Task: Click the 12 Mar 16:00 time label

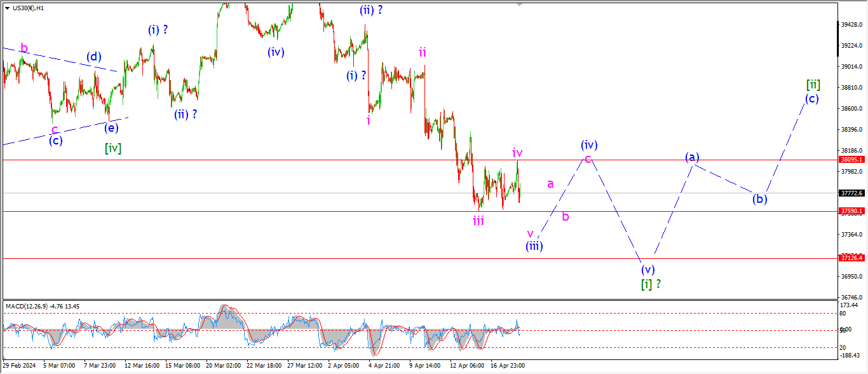Action: point(142,366)
